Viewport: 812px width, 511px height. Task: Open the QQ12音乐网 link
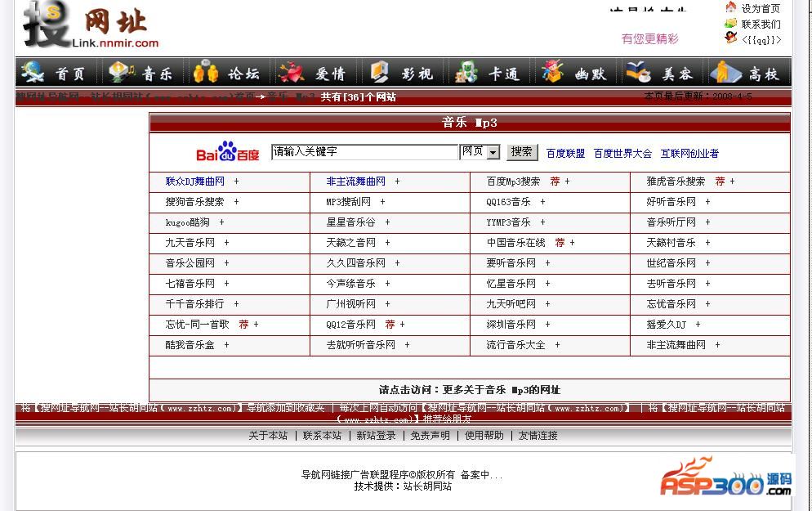coord(350,325)
